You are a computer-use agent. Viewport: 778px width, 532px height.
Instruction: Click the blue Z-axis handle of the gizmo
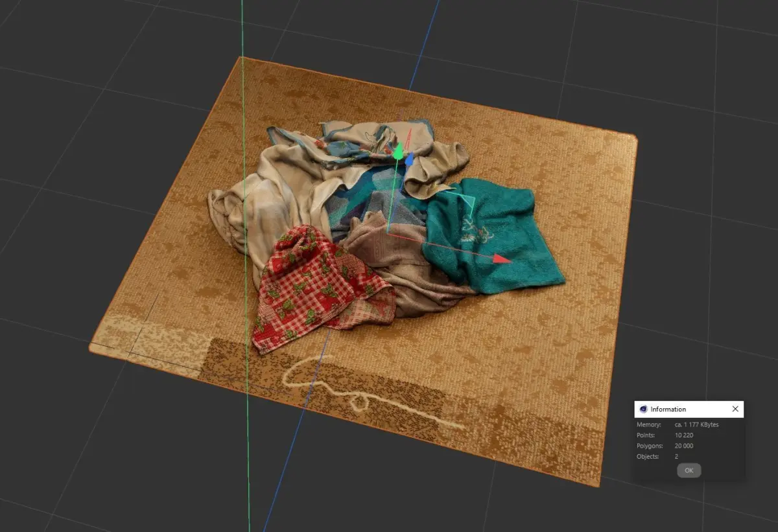(410, 159)
